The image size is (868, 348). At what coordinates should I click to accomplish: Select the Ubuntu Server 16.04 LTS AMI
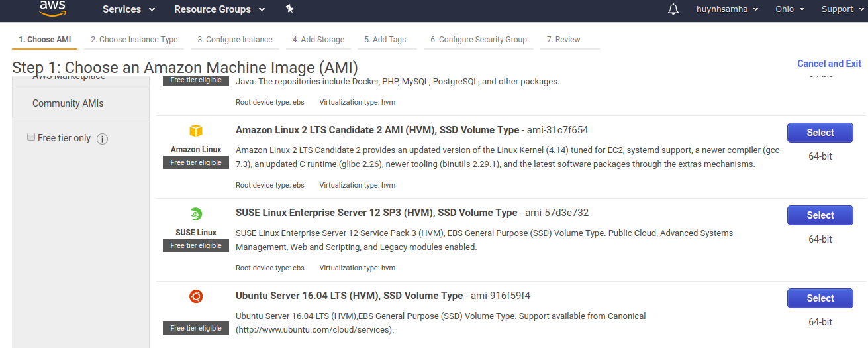tap(820, 298)
